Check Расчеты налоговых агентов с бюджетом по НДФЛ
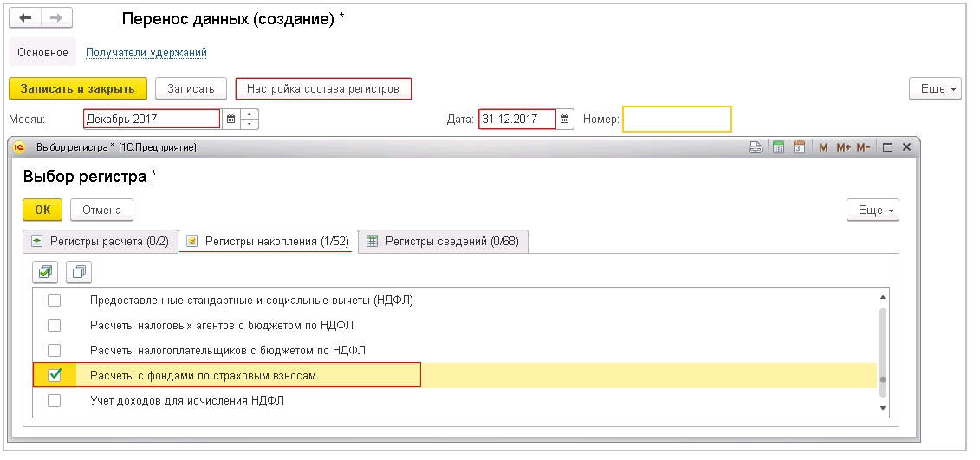The width and height of the screenshot is (980, 460). pos(55,325)
